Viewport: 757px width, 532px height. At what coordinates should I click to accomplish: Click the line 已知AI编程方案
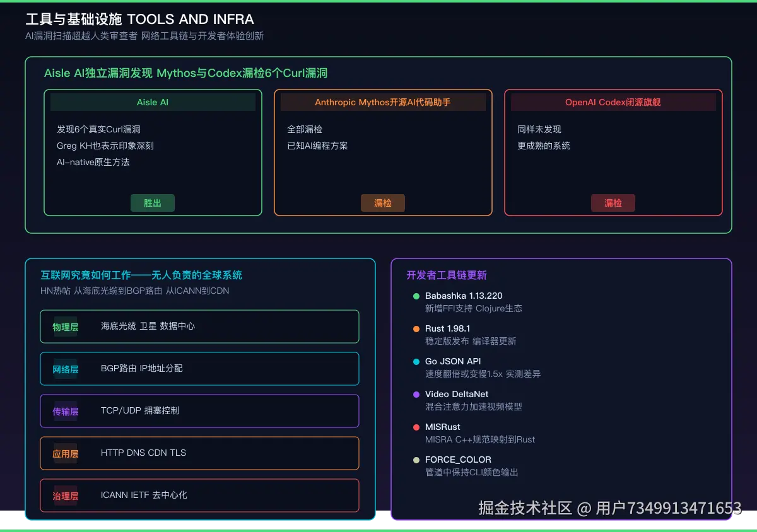click(x=317, y=146)
